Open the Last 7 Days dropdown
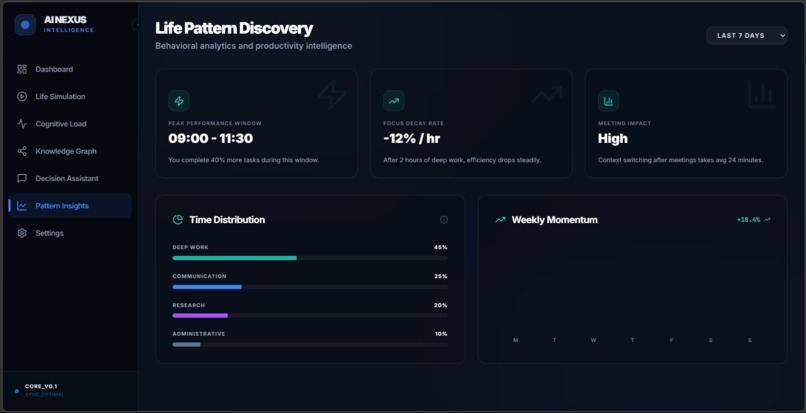The image size is (806, 413). (747, 35)
